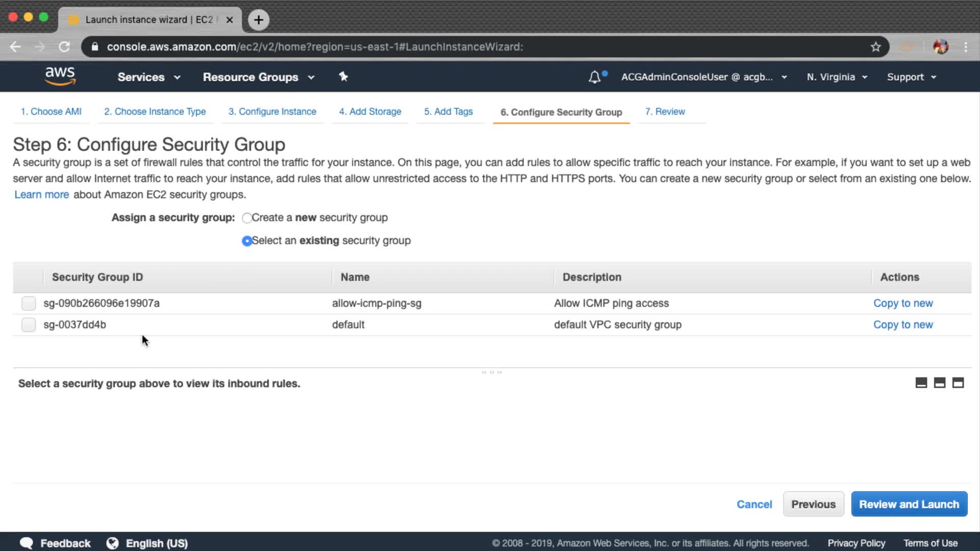This screenshot has width=980, height=551.
Task: Copy allow-icmp-ping-sg to new group
Action: 902,304
